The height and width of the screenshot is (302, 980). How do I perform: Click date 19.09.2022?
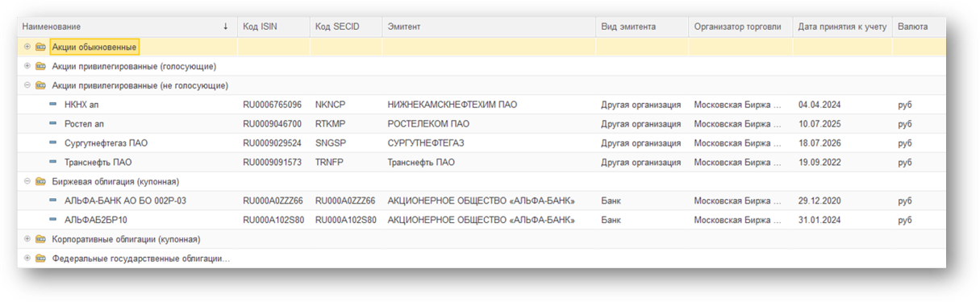(820, 163)
